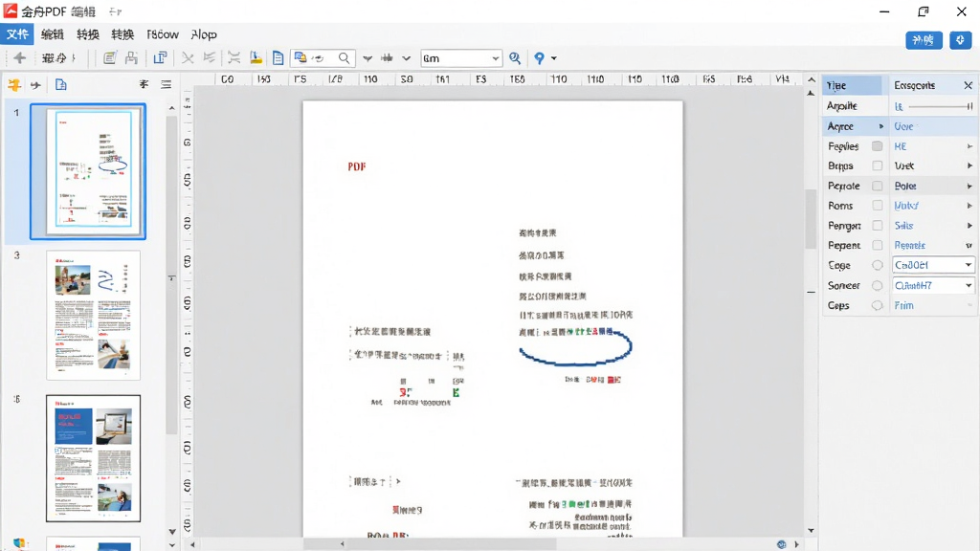
Task: Toggle the Fepiies checkbox
Action: 878,146
